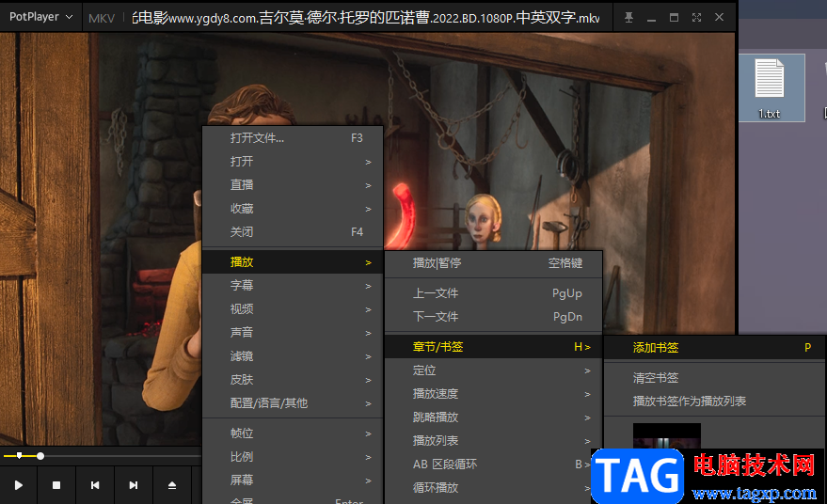
Task: Click the Eject/open file button
Action: (172, 485)
